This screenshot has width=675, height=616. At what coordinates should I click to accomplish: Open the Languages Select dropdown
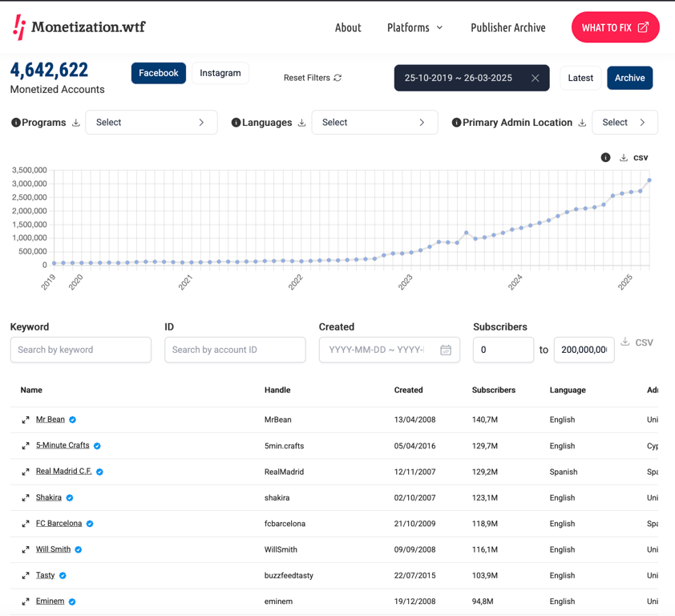[374, 123]
